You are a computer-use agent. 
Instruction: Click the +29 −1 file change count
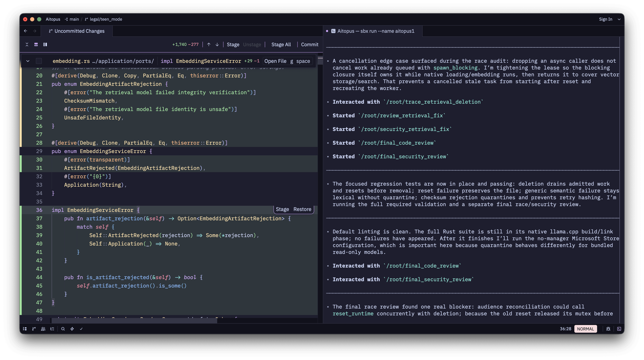[252, 61]
